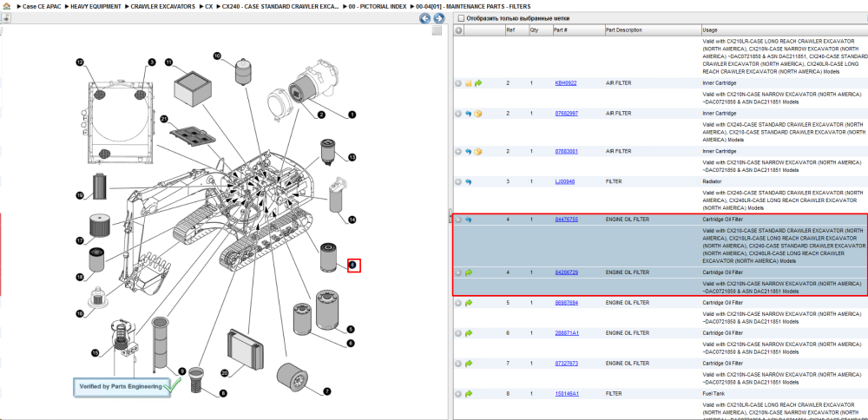Toggle round selector on 288871A1 row
868x420 pixels.
click(458, 333)
